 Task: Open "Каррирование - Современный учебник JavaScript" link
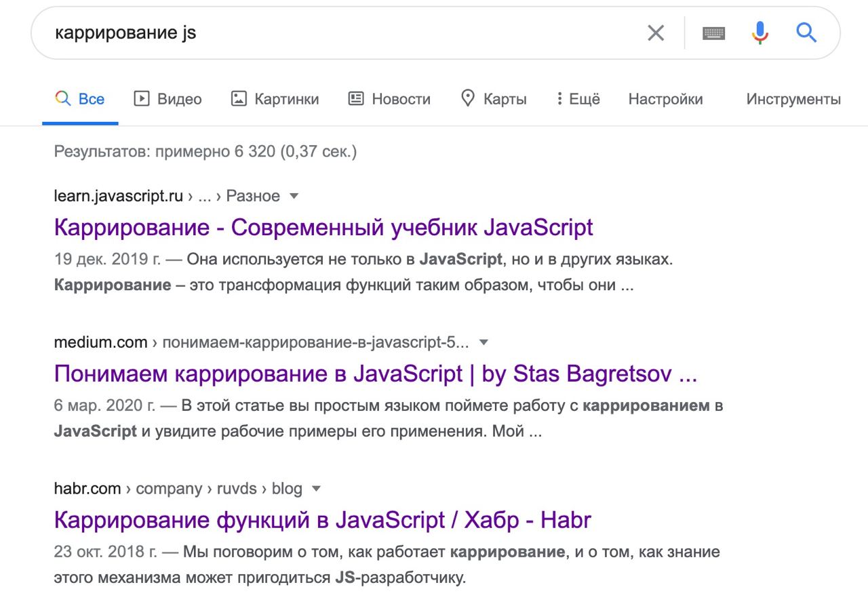323,227
